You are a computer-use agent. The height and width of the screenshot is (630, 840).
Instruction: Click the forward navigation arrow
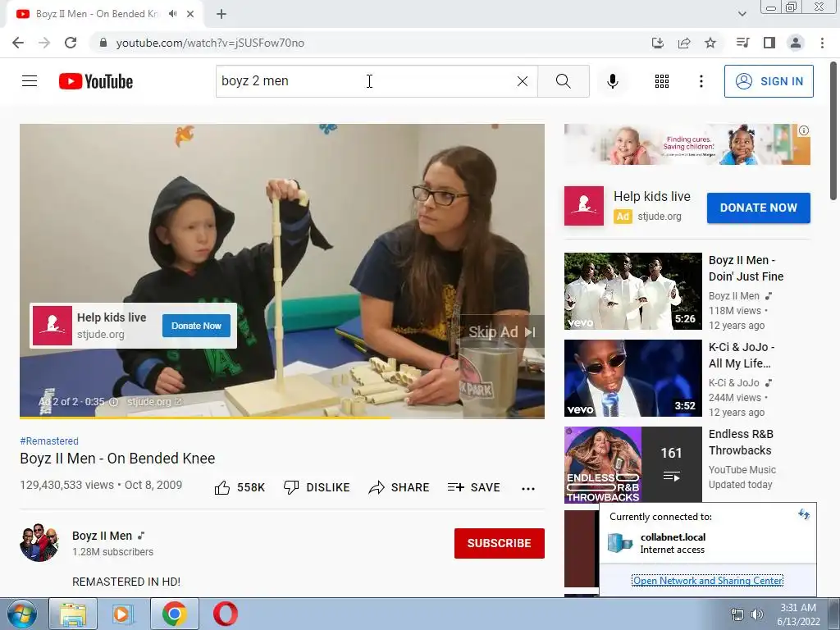[44, 43]
